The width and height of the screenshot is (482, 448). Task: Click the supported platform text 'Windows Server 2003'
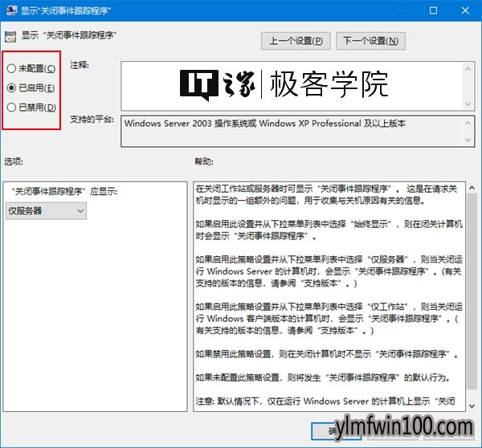tap(168, 124)
